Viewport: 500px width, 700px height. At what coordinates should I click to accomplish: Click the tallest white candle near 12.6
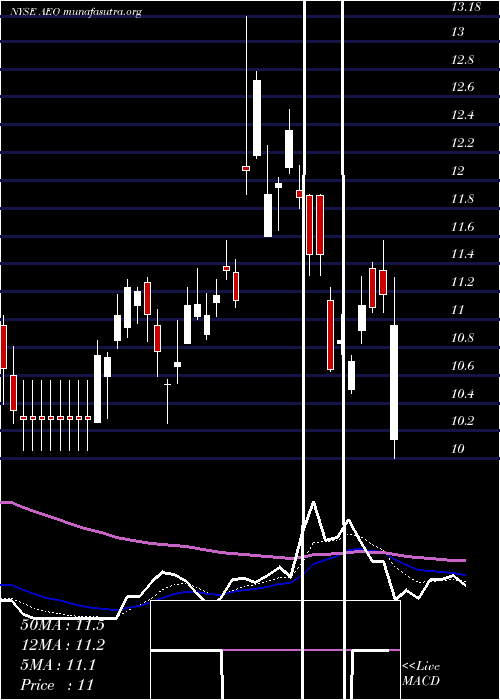257,118
